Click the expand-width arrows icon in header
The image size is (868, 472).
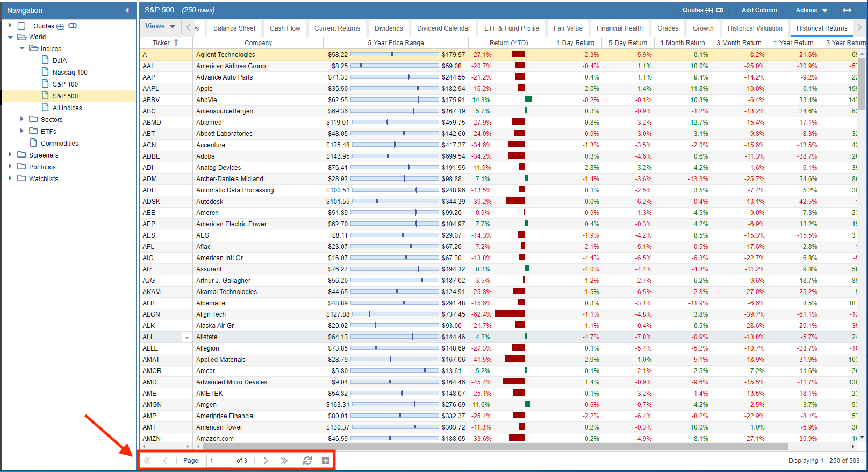point(847,10)
